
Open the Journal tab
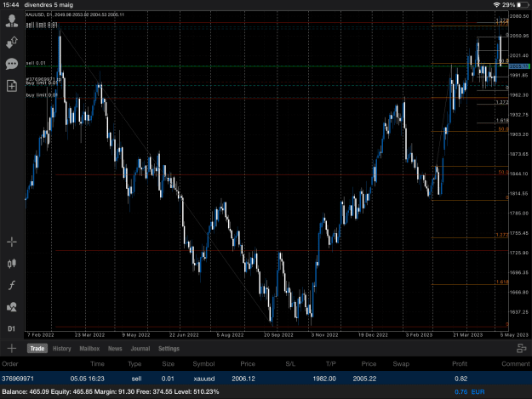pos(140,349)
